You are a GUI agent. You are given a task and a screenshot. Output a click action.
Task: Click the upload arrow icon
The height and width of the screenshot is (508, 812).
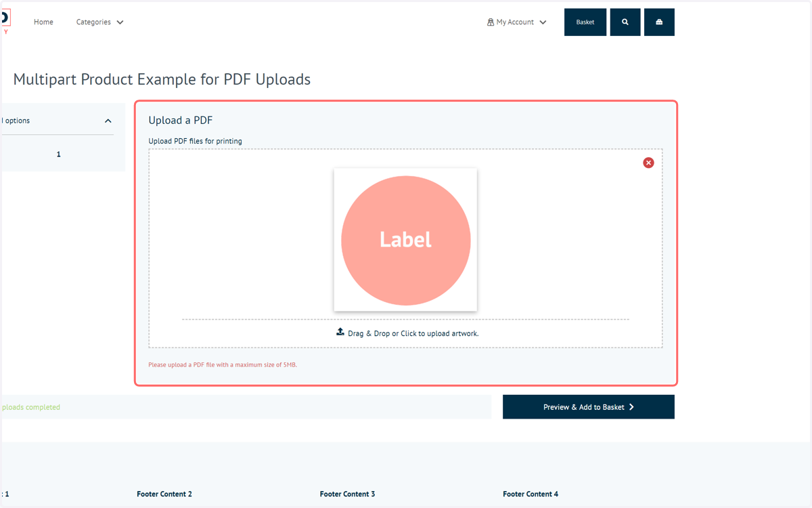(340, 332)
